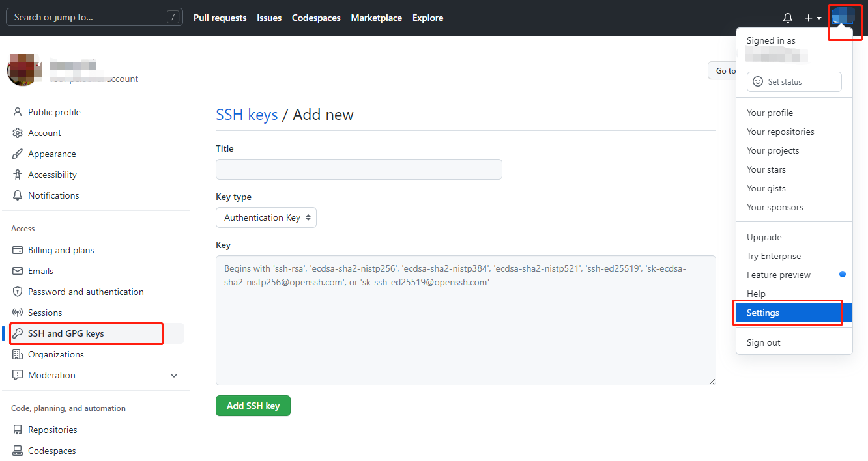Image resolution: width=868 pixels, height=461 pixels.
Task: Click the Moderation report icon
Action: (18, 375)
